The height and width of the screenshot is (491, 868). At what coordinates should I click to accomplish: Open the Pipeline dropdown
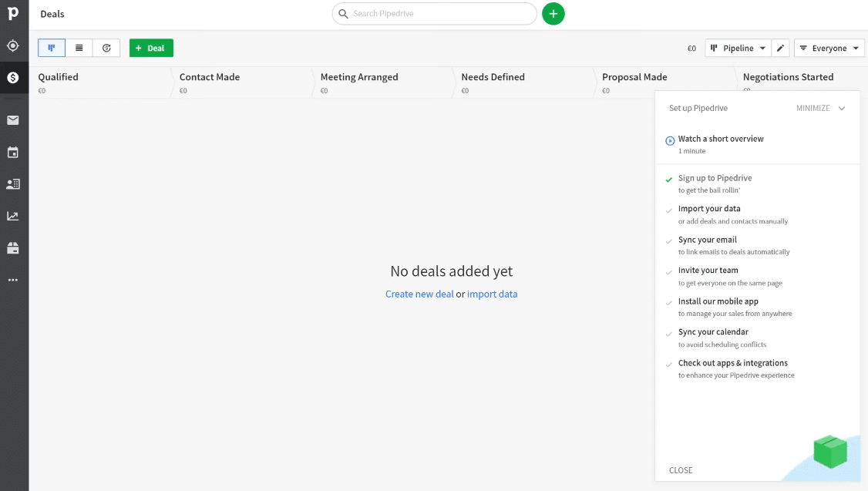point(738,48)
